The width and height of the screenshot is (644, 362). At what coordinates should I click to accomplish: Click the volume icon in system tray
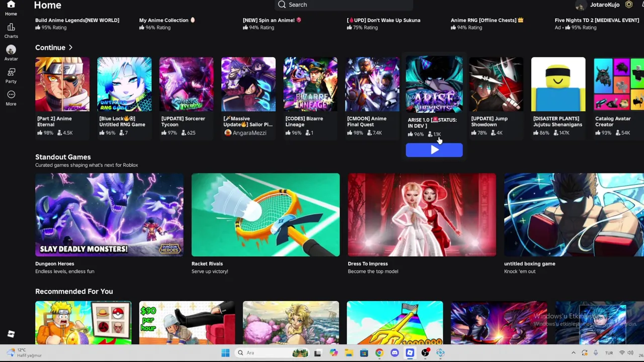[630, 353]
